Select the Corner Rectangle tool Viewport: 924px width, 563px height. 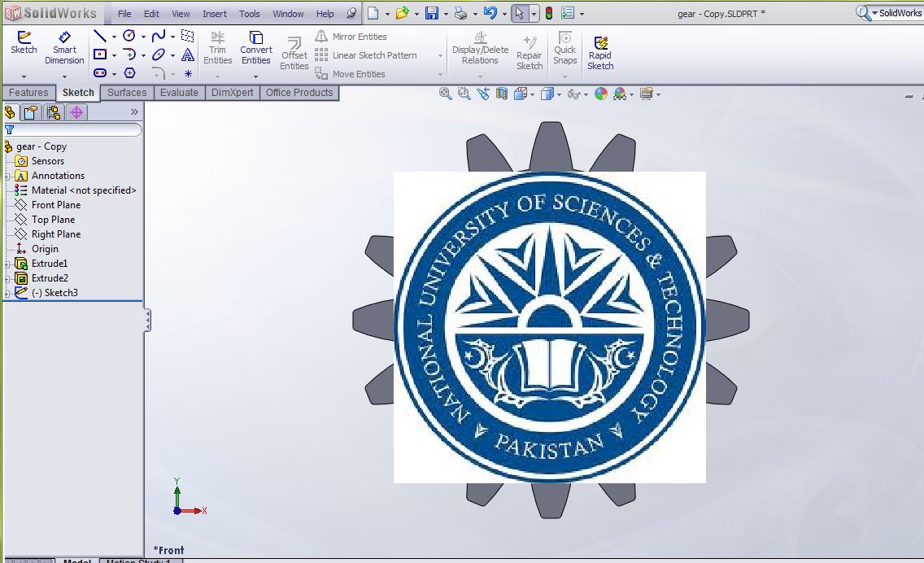click(100, 55)
